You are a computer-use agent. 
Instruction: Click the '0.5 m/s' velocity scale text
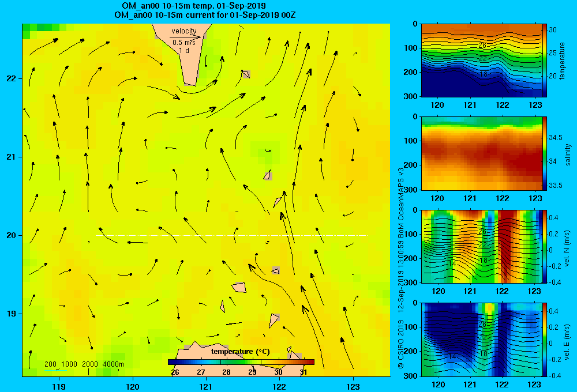184,43
